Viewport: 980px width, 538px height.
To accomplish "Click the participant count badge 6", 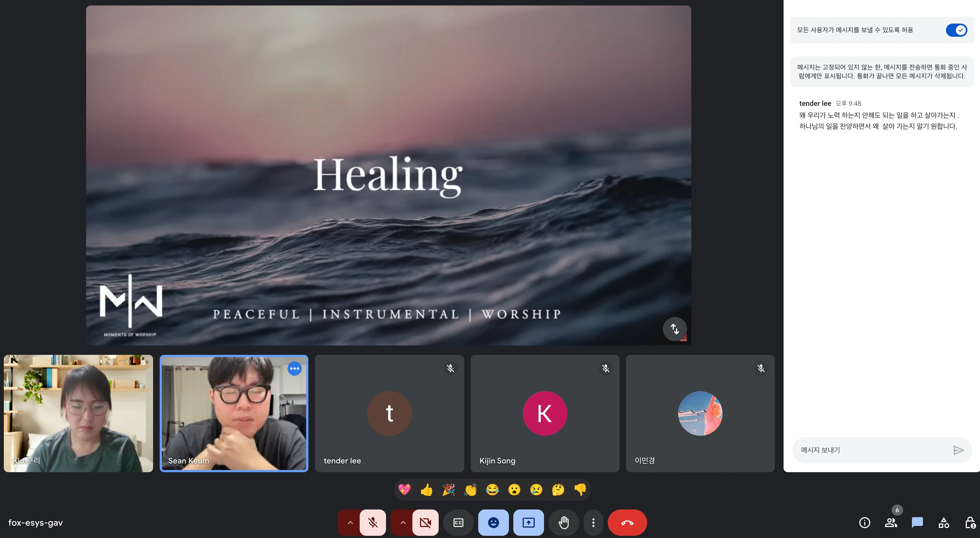I will (897, 510).
